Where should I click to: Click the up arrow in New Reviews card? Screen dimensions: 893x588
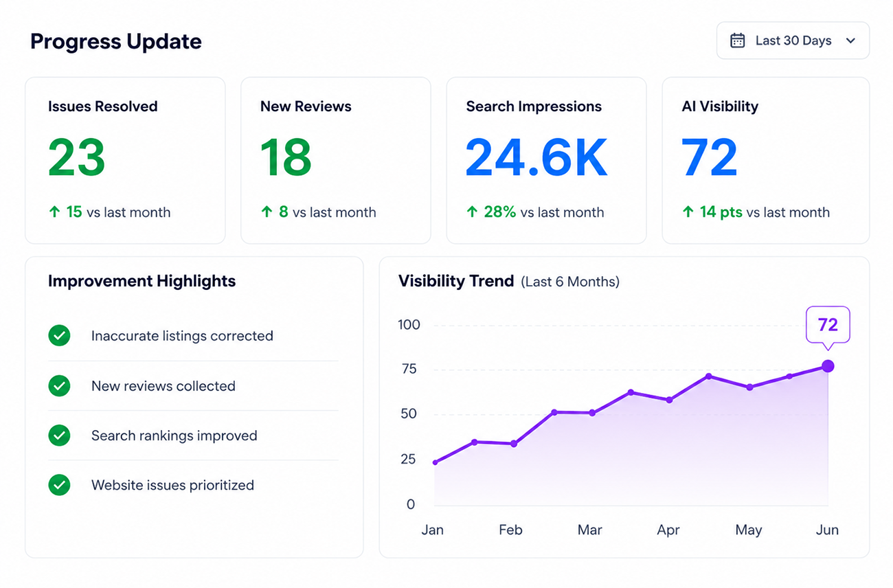coord(267,212)
